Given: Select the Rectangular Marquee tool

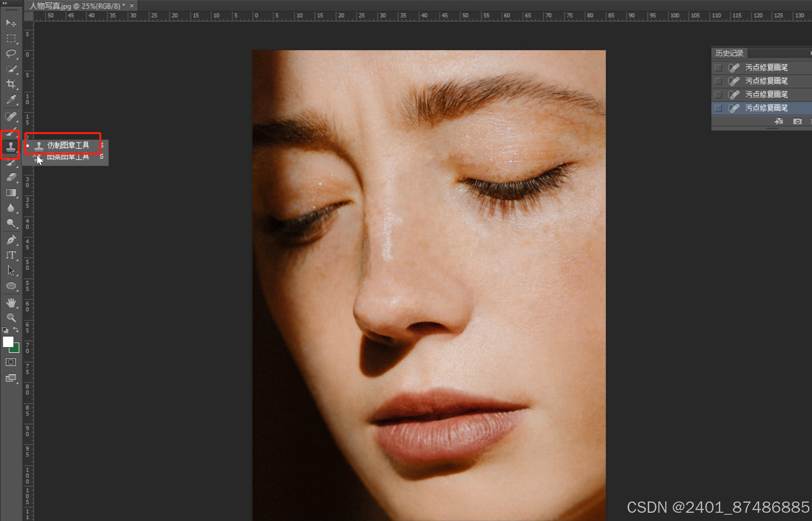Looking at the screenshot, I should [11, 38].
